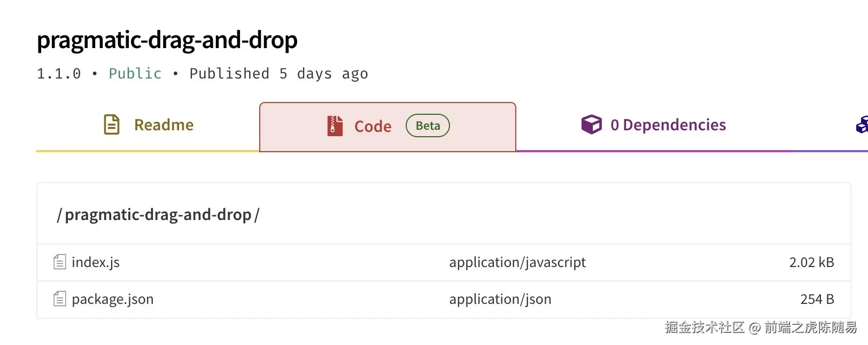Click the Published 5 days ago text
This screenshot has width=868, height=345.
coord(278,74)
